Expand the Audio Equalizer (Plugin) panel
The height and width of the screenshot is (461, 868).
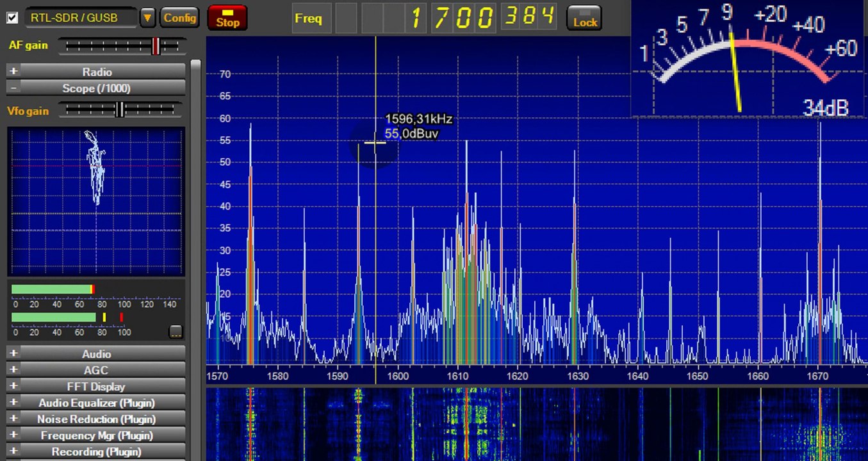[96, 403]
